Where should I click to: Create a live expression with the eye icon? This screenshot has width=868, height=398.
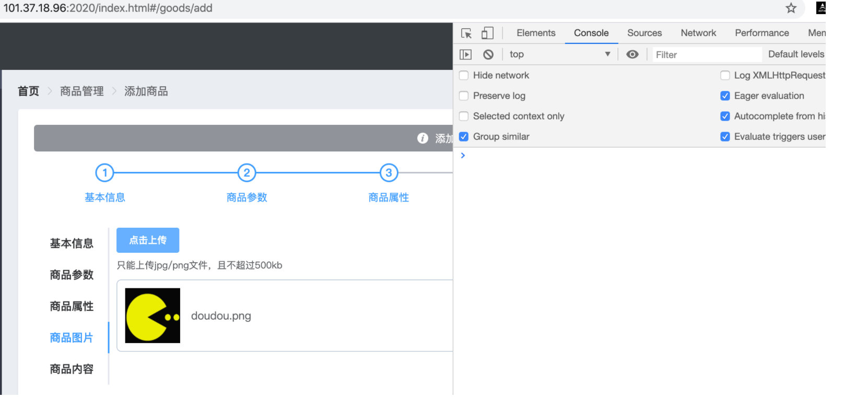click(x=632, y=54)
